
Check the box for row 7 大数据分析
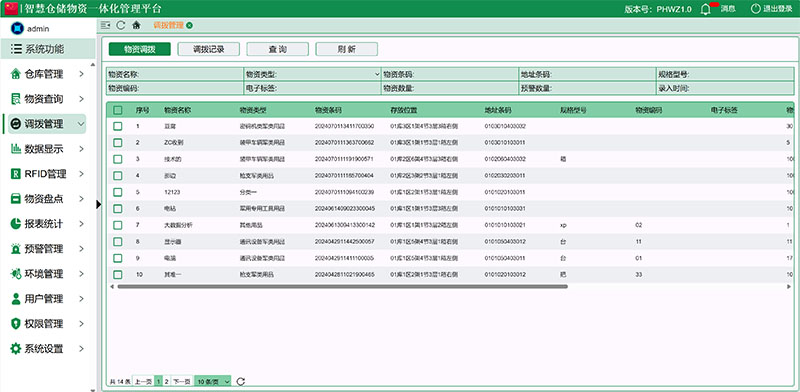click(118, 225)
